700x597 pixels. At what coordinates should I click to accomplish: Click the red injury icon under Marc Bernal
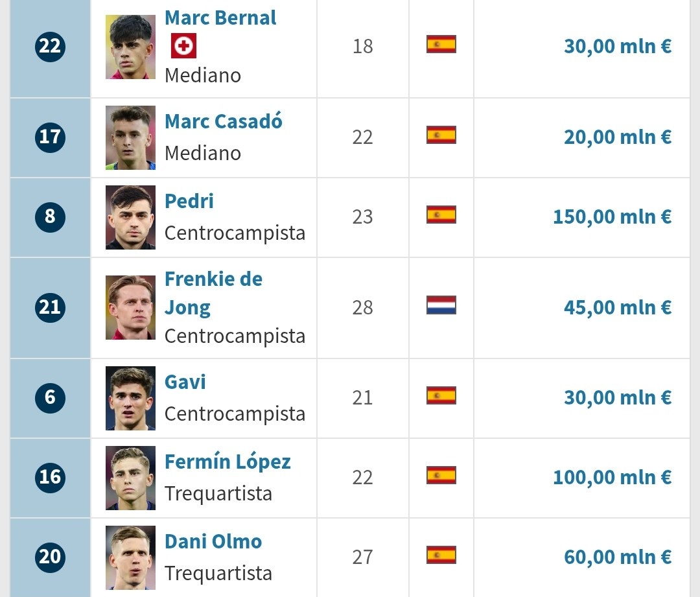[x=183, y=46]
